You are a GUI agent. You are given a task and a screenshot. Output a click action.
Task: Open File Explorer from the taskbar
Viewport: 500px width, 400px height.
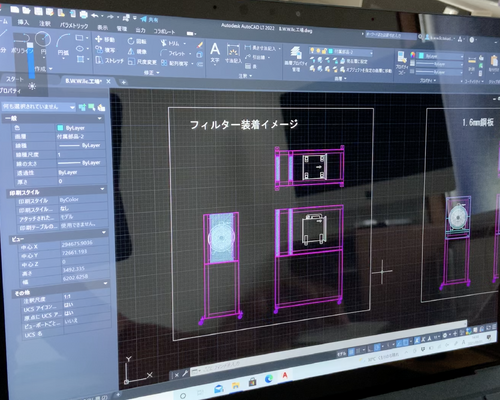tap(236, 386)
